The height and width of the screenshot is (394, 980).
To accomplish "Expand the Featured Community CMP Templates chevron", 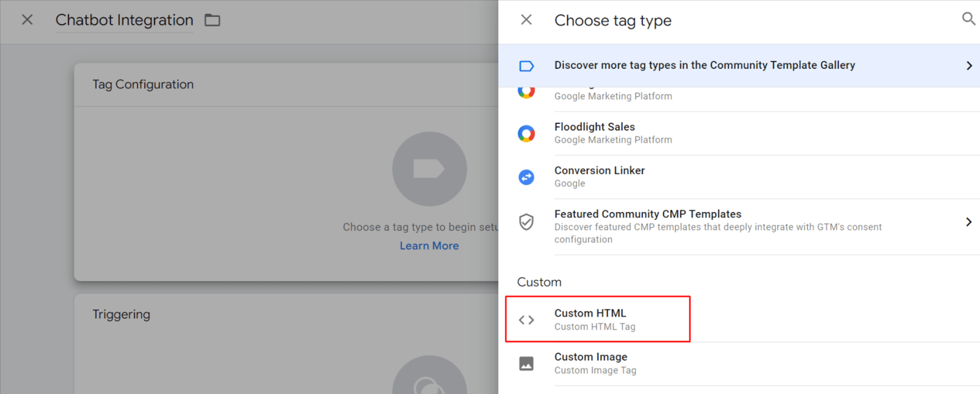I will 968,222.
